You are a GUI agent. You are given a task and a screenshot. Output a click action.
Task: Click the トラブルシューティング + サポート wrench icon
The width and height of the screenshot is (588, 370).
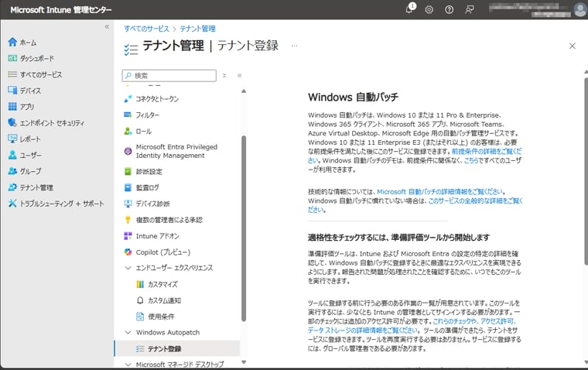(x=12, y=204)
